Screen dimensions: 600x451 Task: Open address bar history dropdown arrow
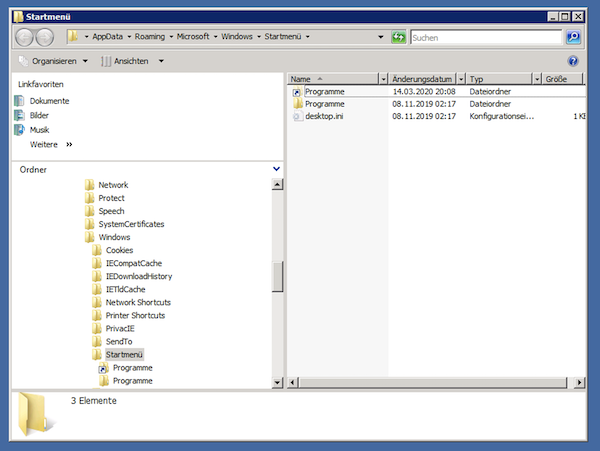pyautogui.click(x=383, y=37)
